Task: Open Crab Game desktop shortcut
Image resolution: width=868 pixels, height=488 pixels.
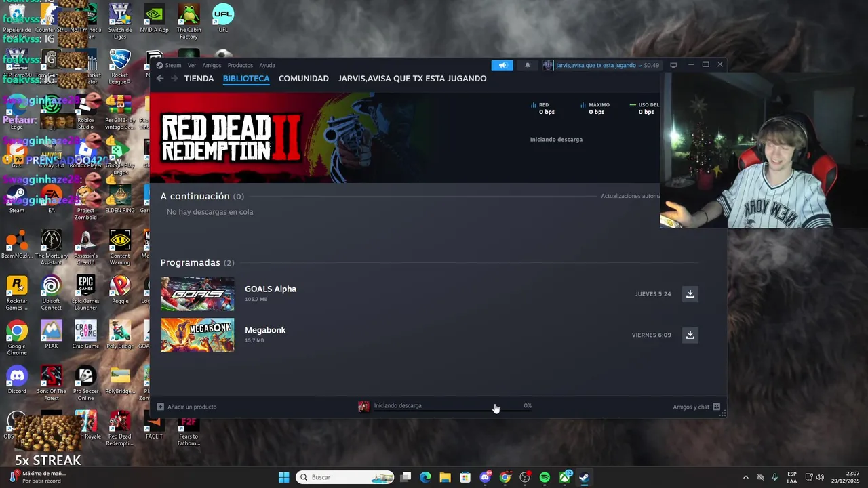Action: 85,335
